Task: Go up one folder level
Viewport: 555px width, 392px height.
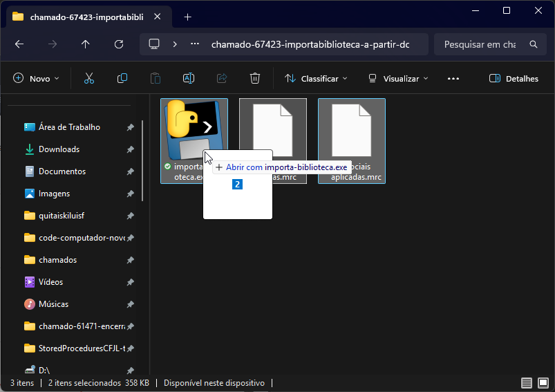Action: [x=86, y=44]
